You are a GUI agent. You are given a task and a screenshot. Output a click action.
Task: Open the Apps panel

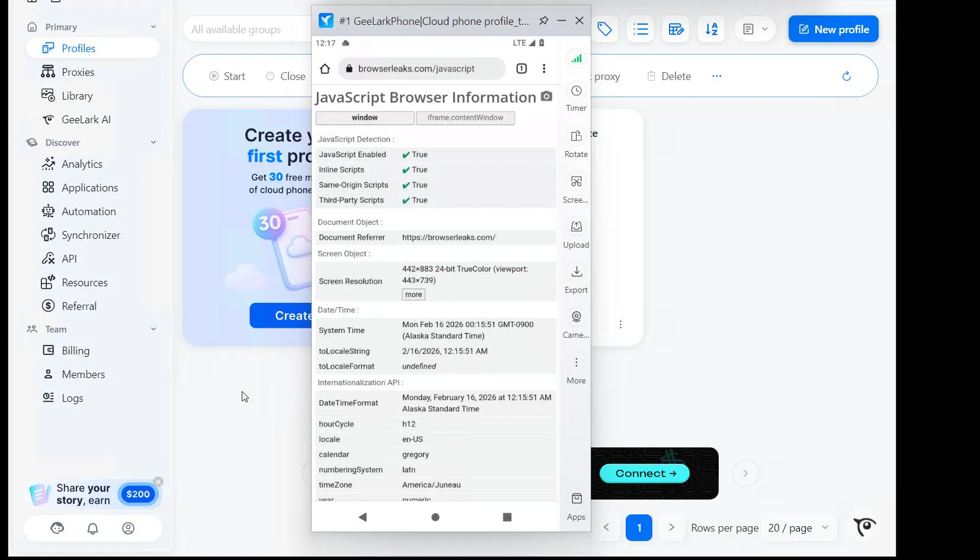(576, 506)
